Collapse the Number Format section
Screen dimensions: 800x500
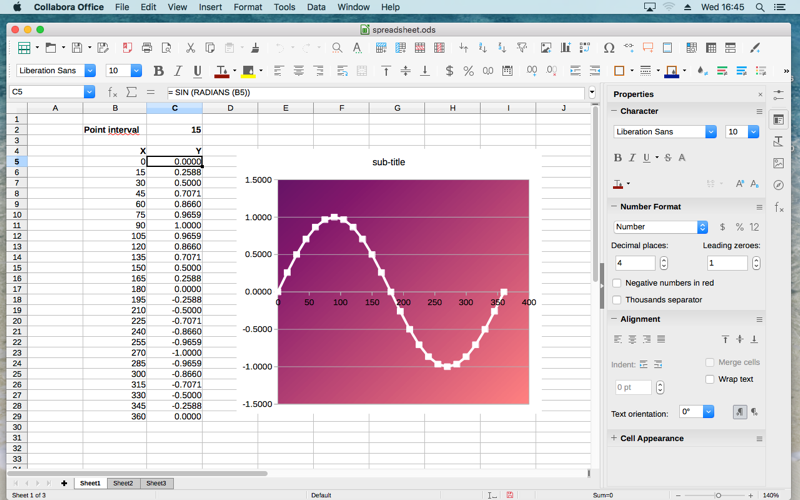[x=614, y=206]
